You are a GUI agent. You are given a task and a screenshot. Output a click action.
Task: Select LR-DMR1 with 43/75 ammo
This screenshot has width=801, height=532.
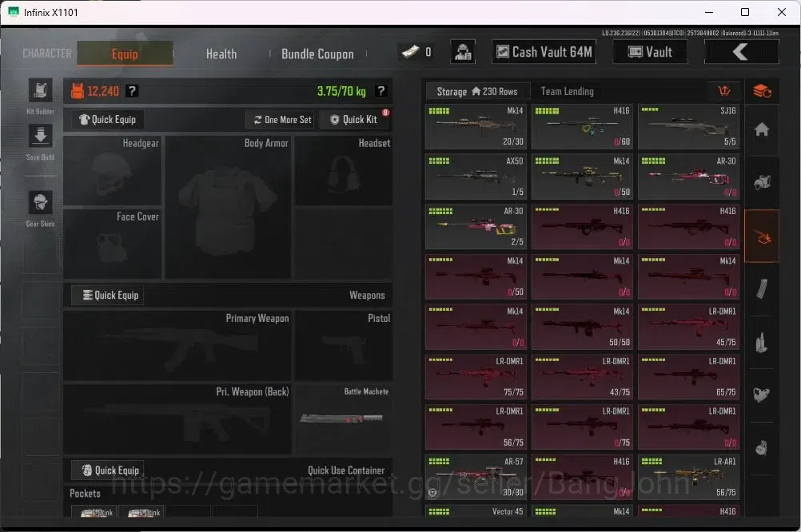(x=582, y=377)
